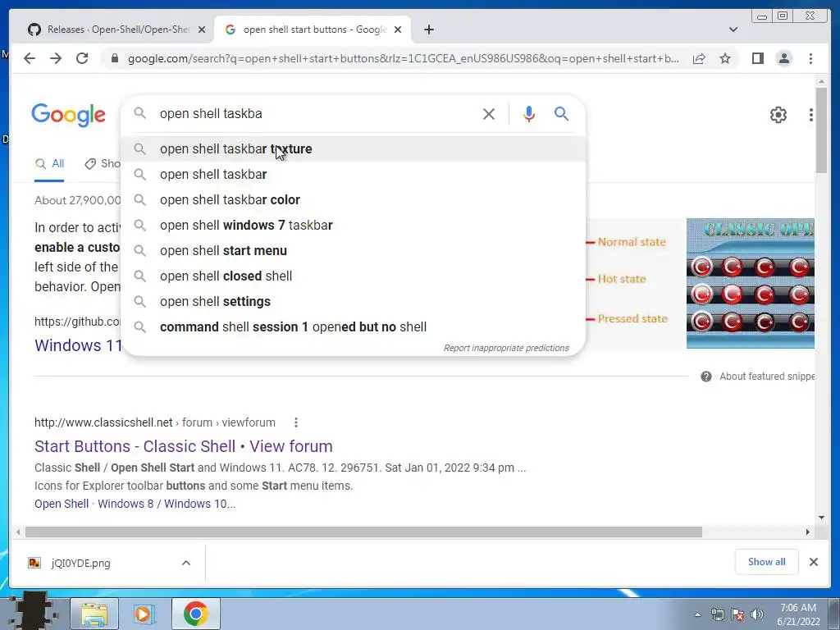Open volume speaker tray icon
The width and height of the screenshot is (840, 630).
click(756, 614)
